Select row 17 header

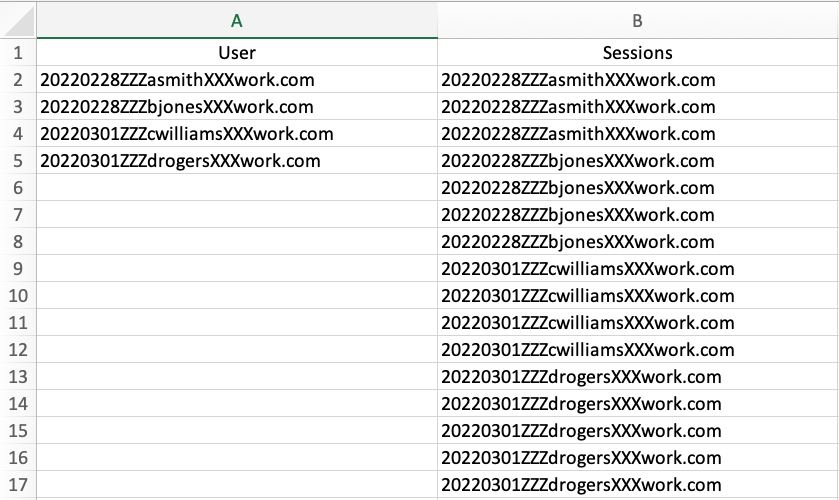tap(18, 485)
